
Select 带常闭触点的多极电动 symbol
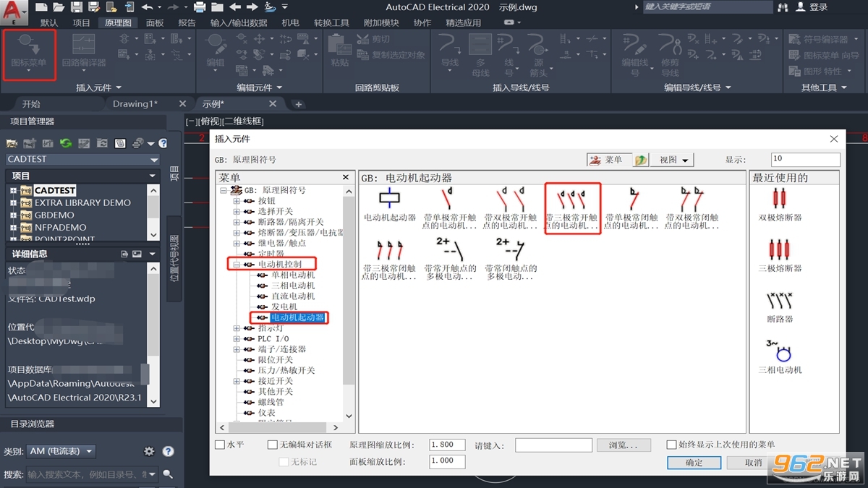point(511,258)
